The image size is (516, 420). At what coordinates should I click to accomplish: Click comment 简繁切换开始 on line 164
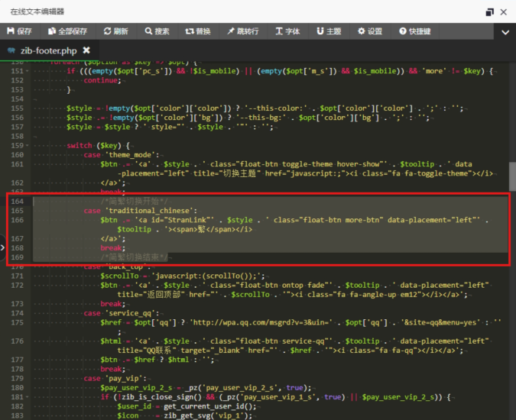tap(134, 201)
